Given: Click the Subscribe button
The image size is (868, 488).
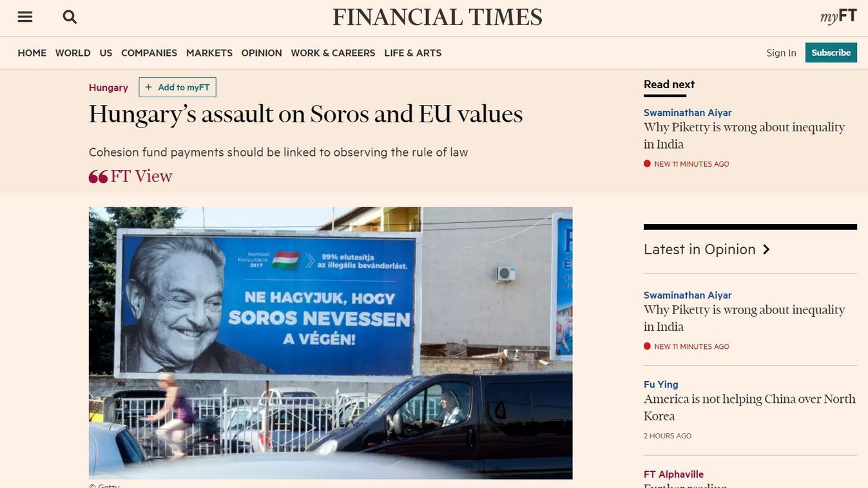Looking at the screenshot, I should 831,53.
